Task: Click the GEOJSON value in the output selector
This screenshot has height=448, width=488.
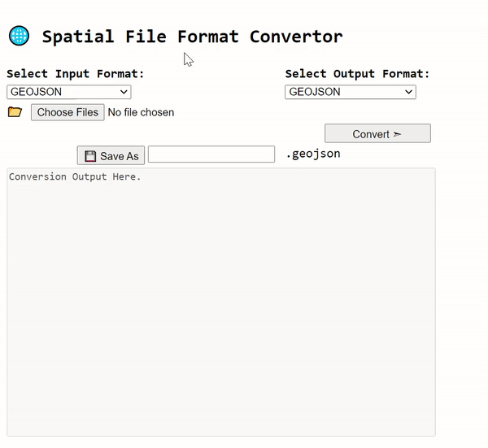Action: (x=315, y=92)
